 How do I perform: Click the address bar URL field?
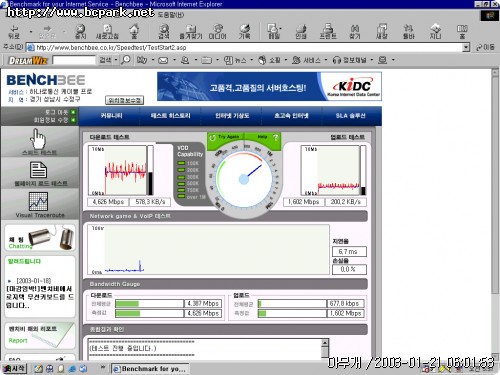244,47
